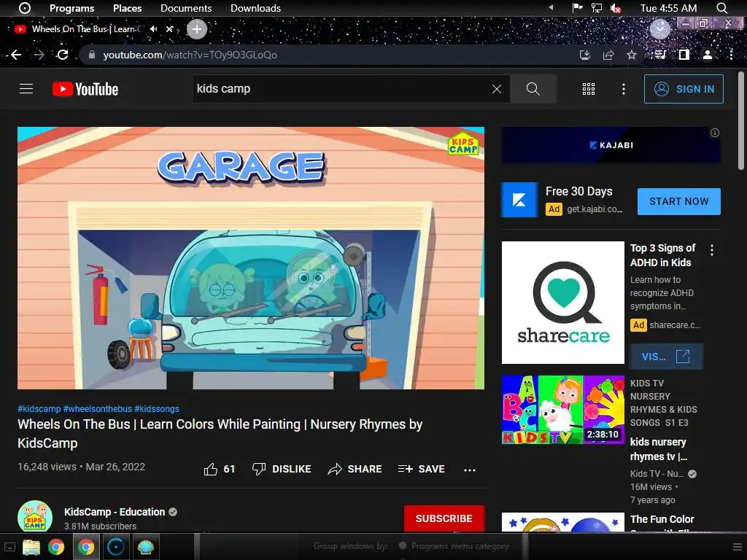
Task: Open the Kids TV nursery rhymes thumbnail
Action: click(x=562, y=410)
